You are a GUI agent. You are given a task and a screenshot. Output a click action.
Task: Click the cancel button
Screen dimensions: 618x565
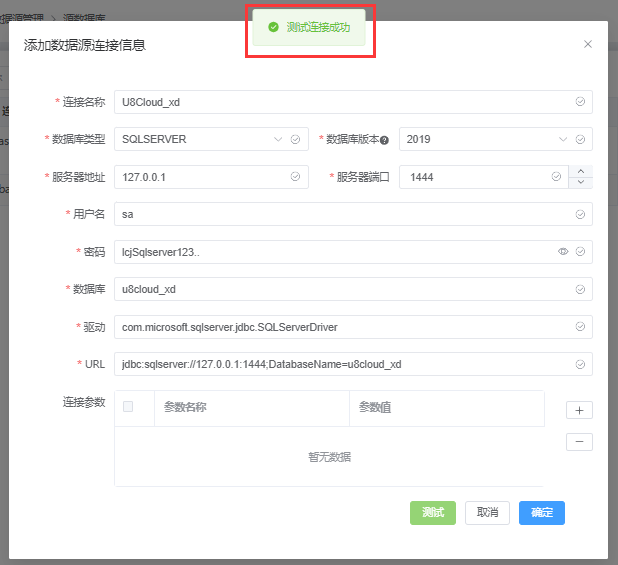pyautogui.click(x=487, y=512)
